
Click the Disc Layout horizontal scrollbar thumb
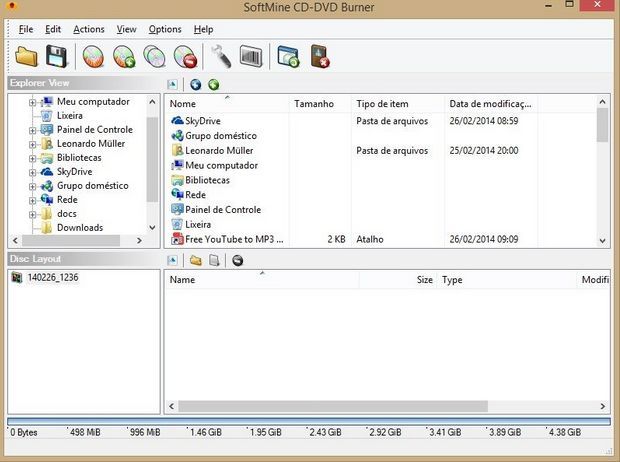333,406
